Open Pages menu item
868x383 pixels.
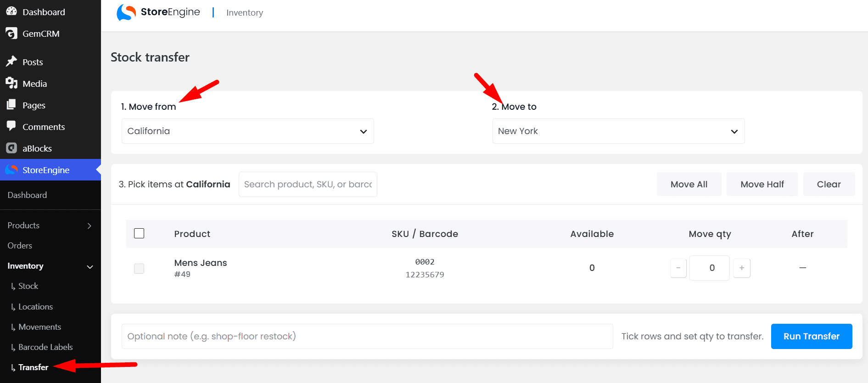click(34, 105)
